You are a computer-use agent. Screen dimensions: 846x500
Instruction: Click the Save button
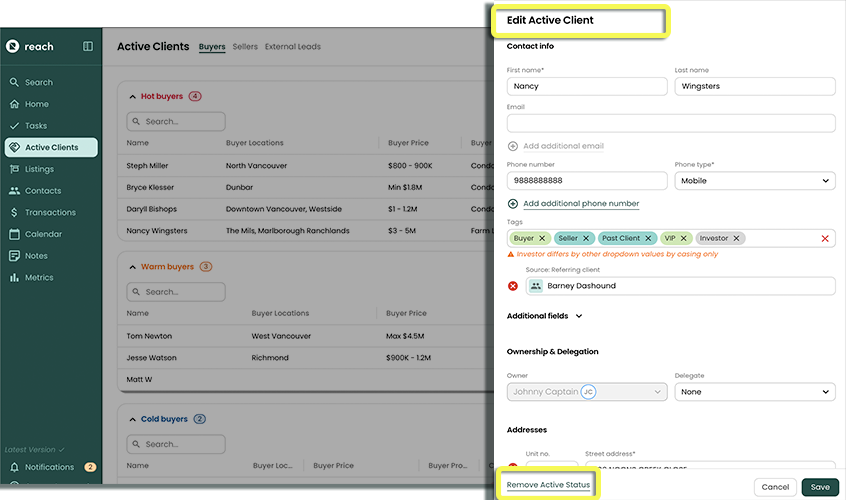point(819,487)
